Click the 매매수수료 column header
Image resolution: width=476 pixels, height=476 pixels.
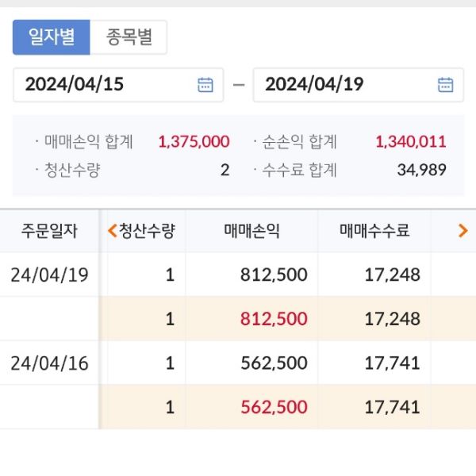(374, 231)
